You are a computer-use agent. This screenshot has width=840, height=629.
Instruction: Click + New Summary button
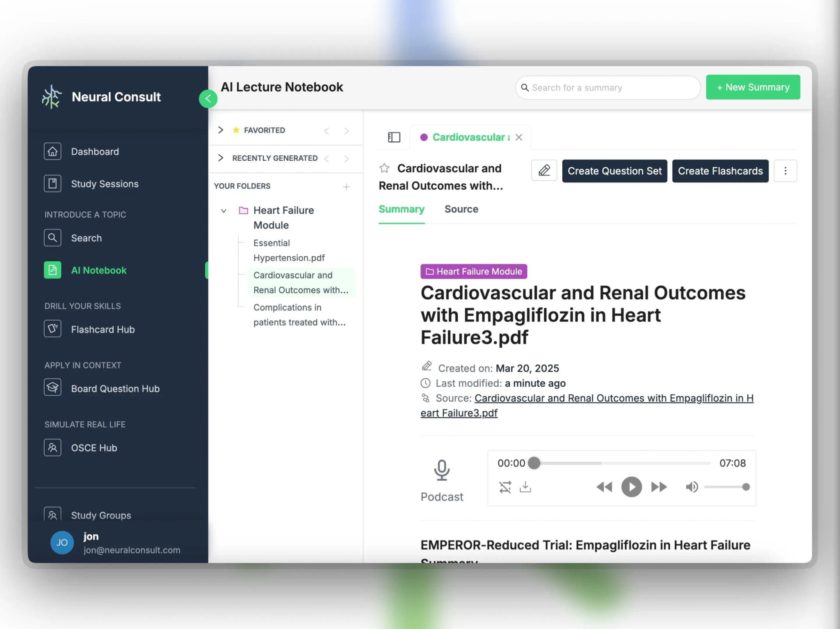pos(753,87)
